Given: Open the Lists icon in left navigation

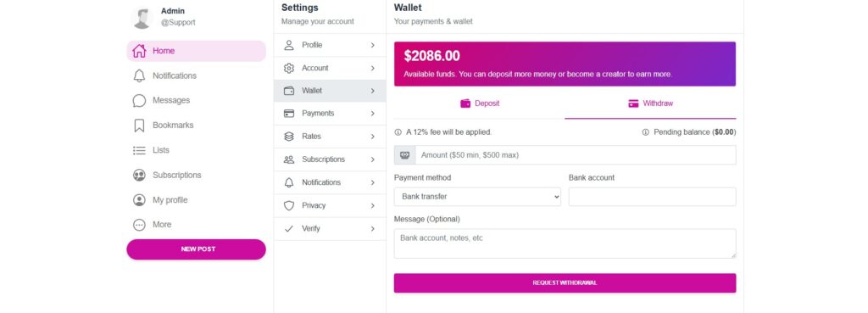Looking at the screenshot, I should tap(139, 150).
